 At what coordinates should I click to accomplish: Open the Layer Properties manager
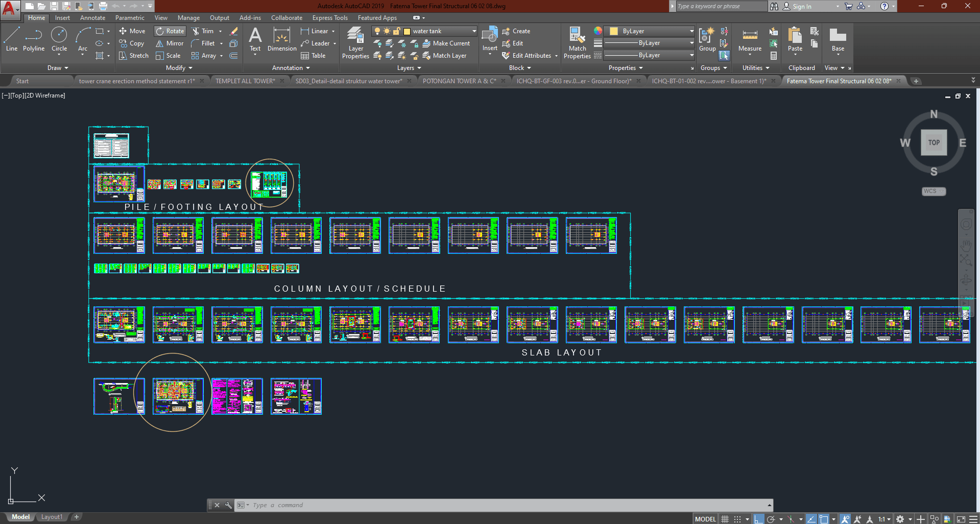click(355, 43)
